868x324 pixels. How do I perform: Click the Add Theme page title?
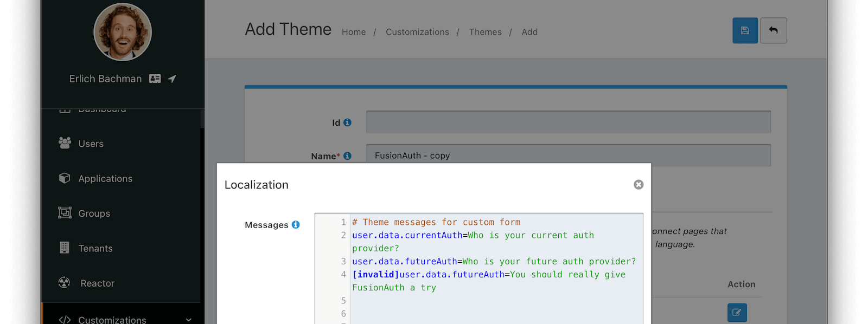(288, 29)
